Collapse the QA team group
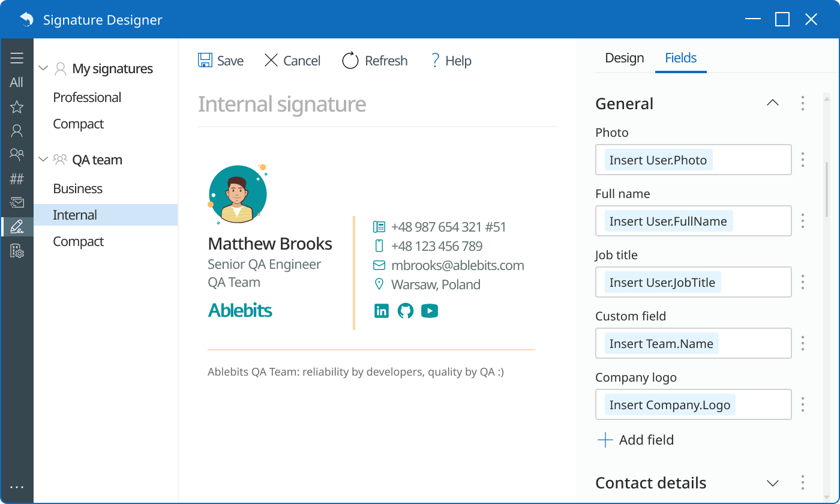 43,159
